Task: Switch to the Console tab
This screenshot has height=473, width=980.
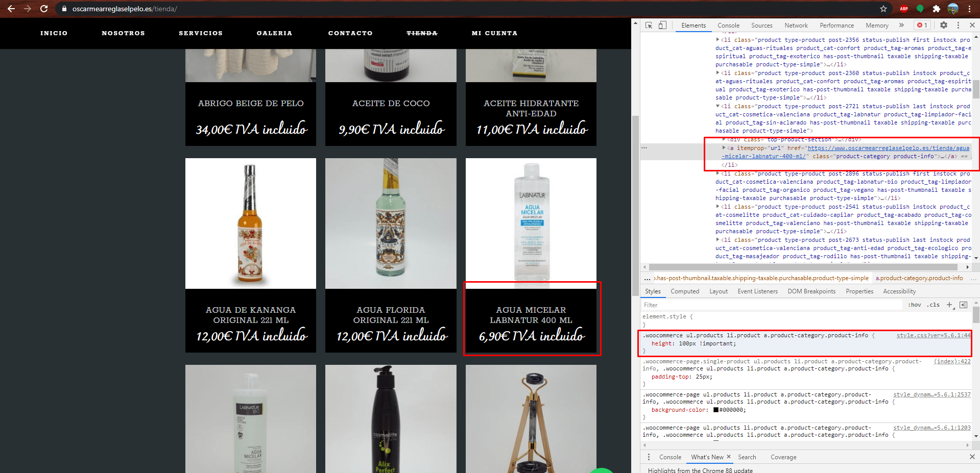Action: point(728,26)
